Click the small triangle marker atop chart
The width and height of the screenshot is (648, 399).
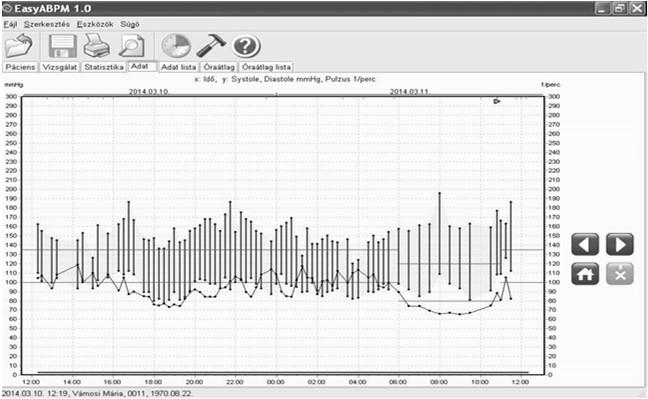point(497,101)
